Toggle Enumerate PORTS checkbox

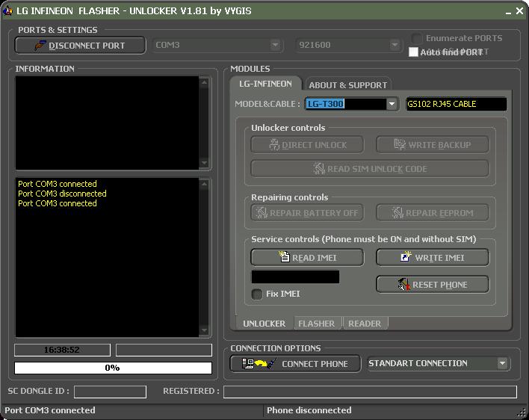(417, 38)
